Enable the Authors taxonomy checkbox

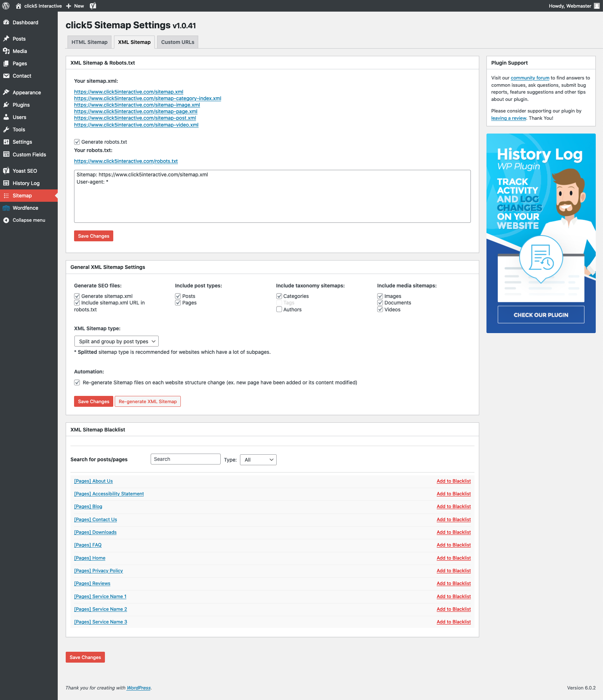[279, 310]
